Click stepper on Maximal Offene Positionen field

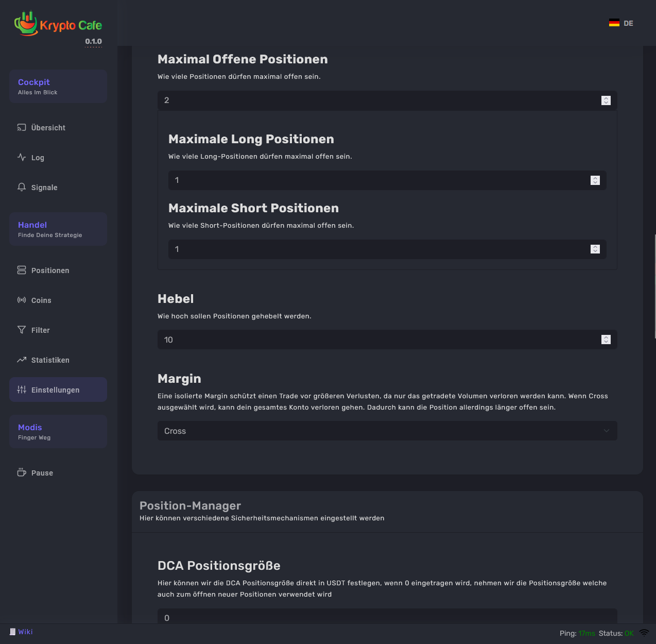[606, 100]
